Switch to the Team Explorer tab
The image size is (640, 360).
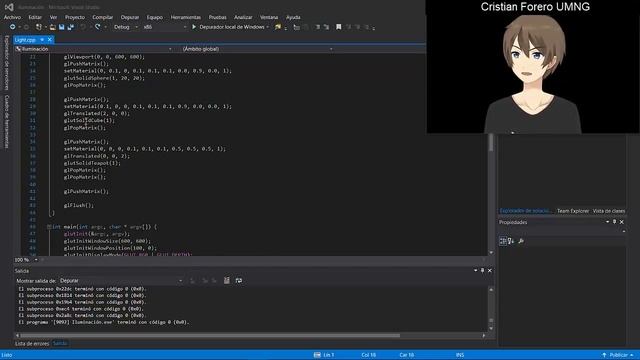pyautogui.click(x=573, y=211)
